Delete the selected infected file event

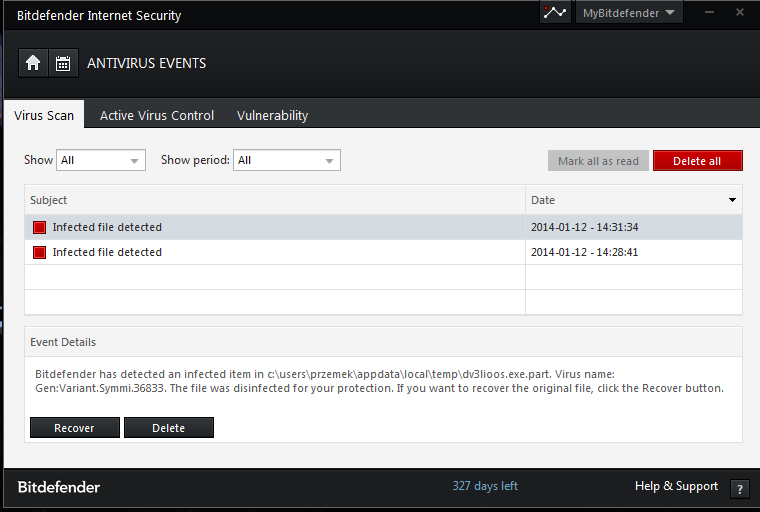(169, 428)
